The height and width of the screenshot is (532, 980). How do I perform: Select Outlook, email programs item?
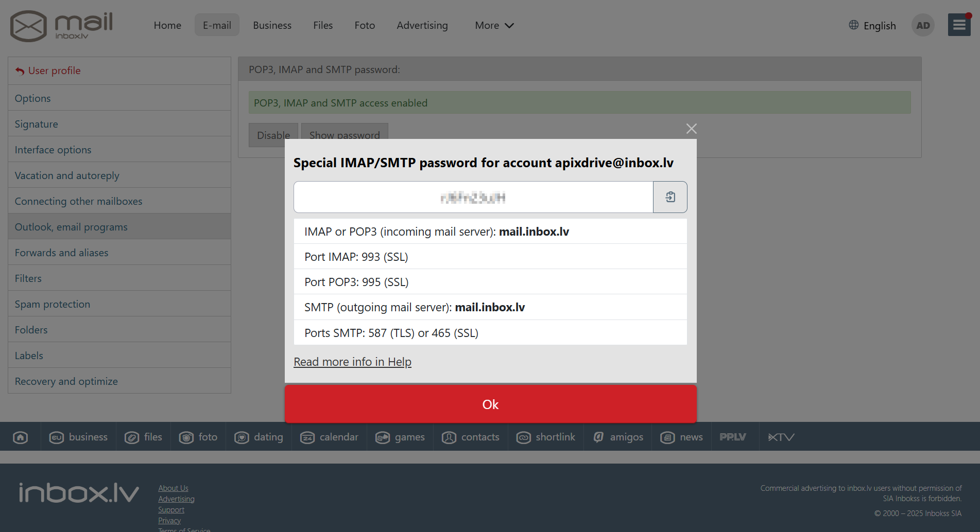coord(119,226)
